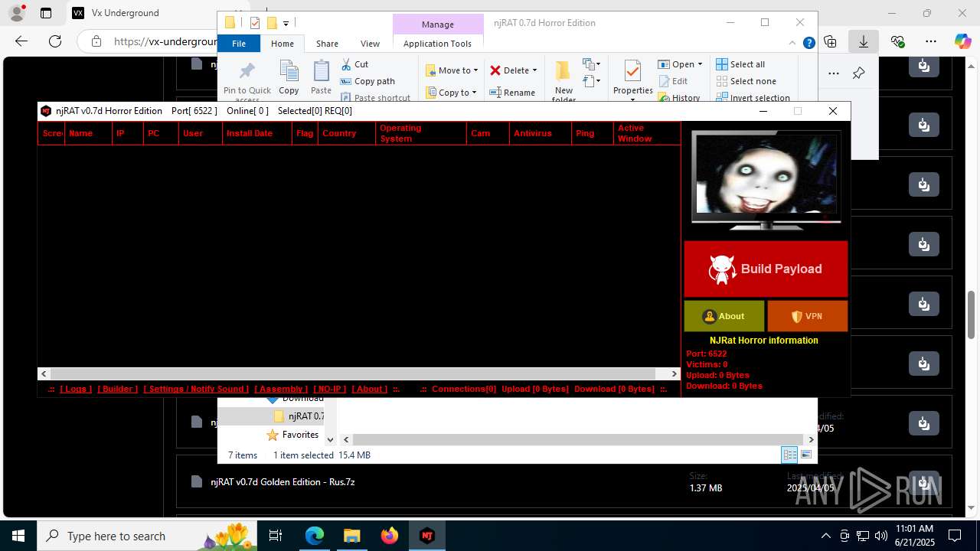The height and width of the screenshot is (551, 980).
Task: Select the njRAT 0.7 folder tree item
Action: (x=299, y=416)
